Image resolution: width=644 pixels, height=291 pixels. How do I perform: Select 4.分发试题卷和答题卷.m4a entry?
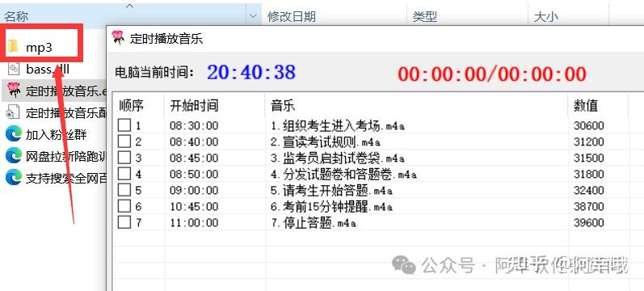coord(343,175)
